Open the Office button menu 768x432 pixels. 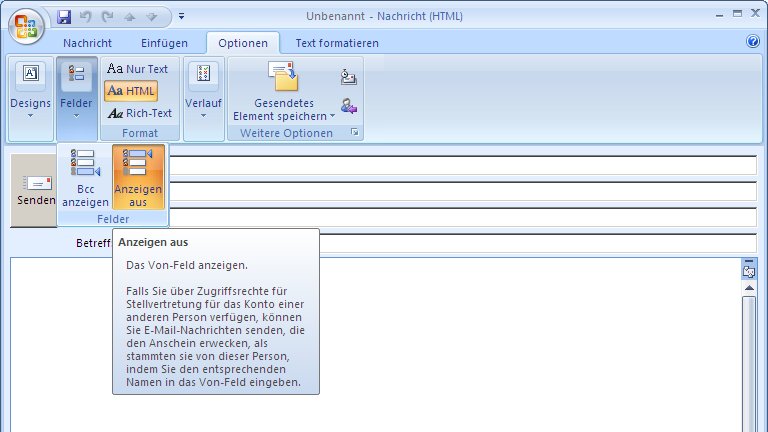coord(26,25)
